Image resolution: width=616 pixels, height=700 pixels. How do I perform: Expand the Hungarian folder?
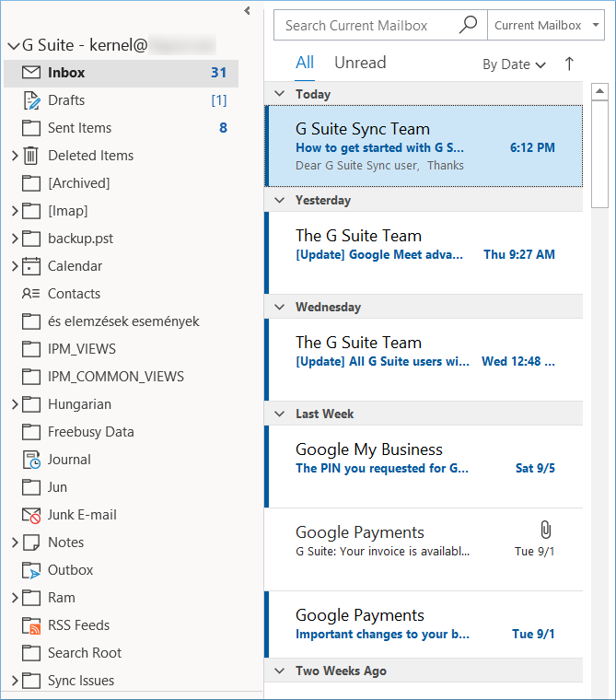[15, 404]
